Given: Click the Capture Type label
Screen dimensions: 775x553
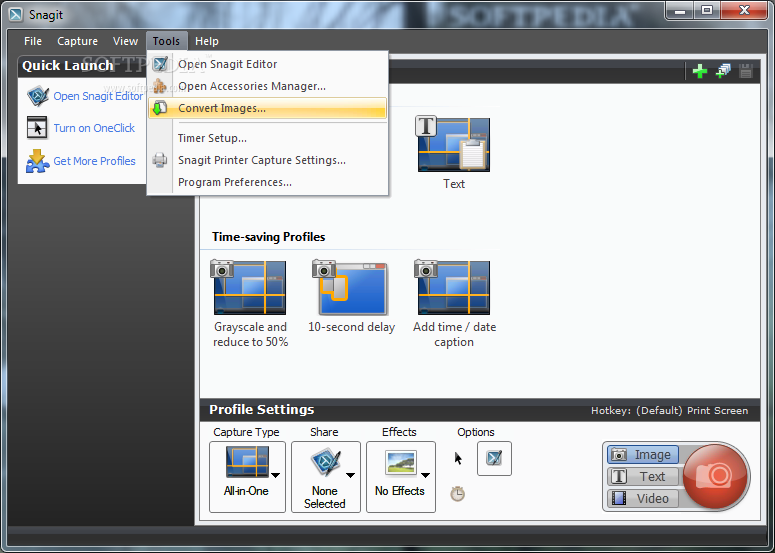Looking at the screenshot, I should (x=246, y=432).
